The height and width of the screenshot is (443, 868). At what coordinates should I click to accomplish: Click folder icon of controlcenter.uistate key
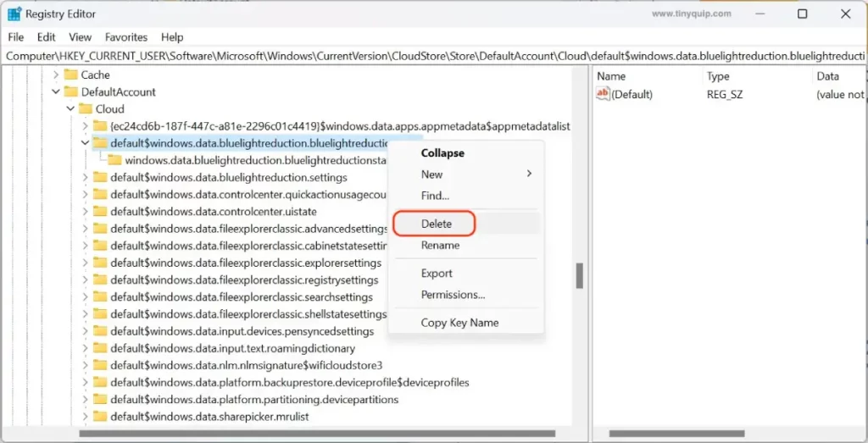100,211
